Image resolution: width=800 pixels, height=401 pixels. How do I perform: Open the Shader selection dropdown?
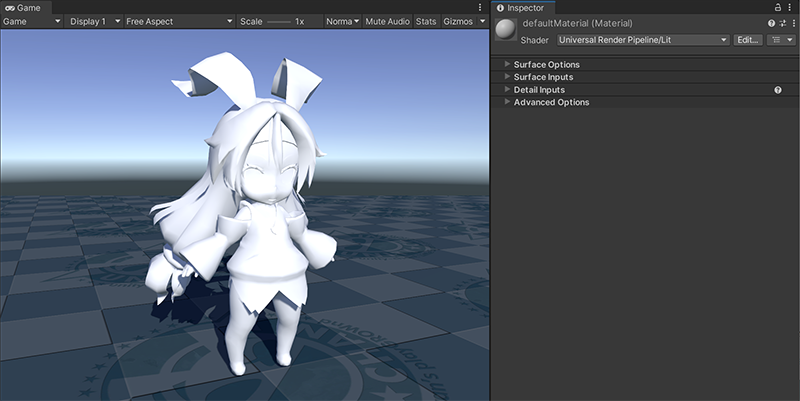643,40
